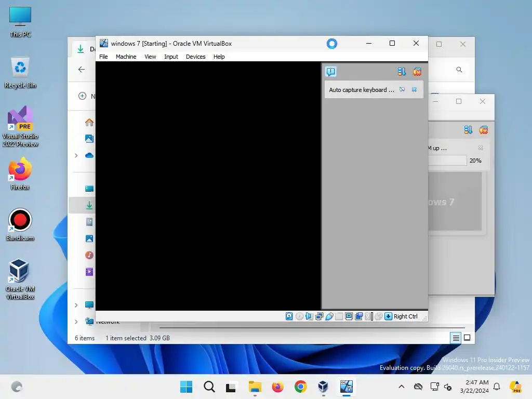
Task: Expand the OneDrive tree chevron
Action: tap(76, 155)
